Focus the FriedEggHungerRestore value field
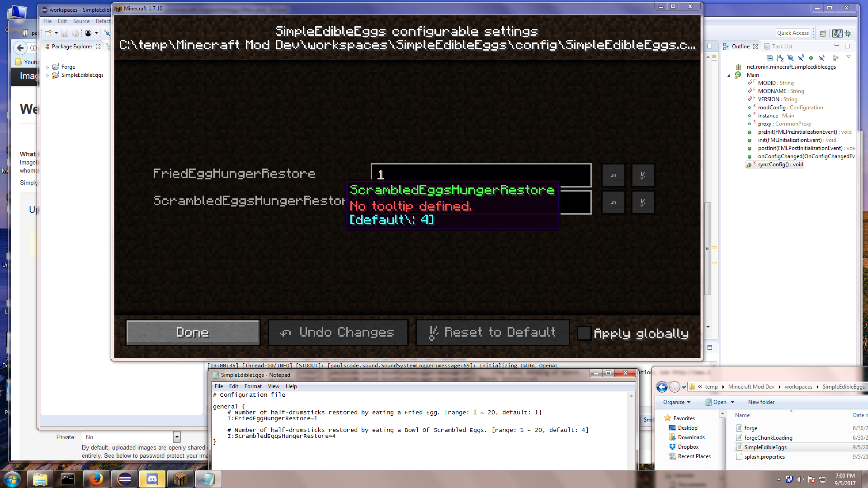Screen dimensions: 868x488 481,175
